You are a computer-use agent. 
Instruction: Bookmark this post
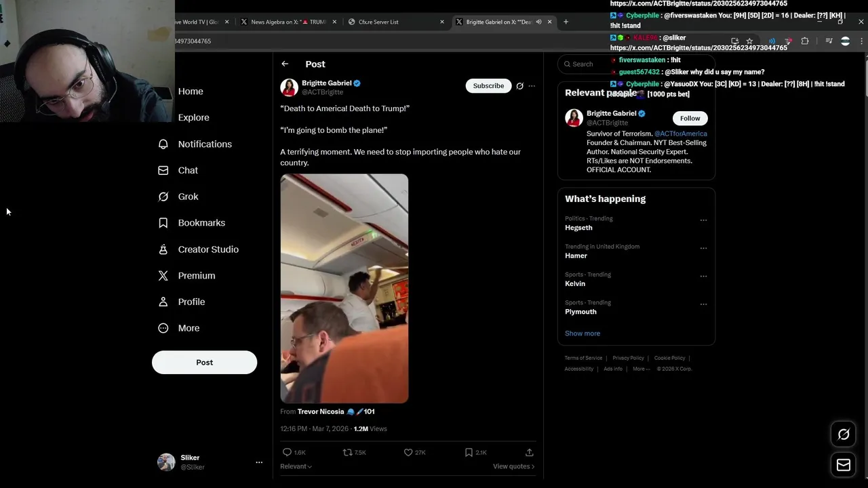469,452
